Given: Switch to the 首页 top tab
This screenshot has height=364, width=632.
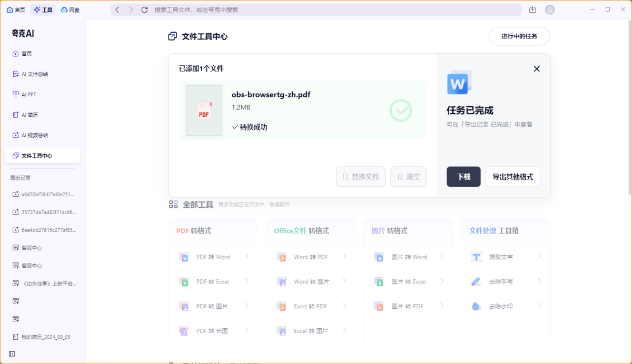Looking at the screenshot, I should pos(16,9).
